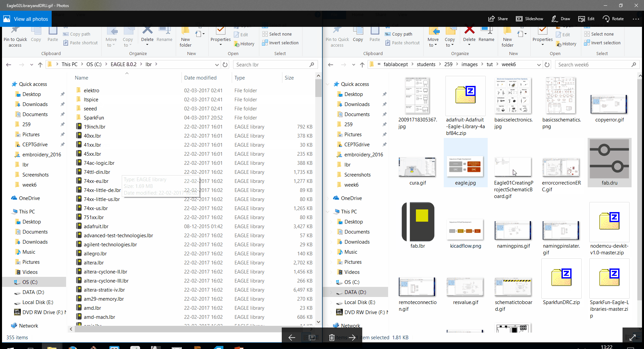Enter fullscreen with expand arrows icon
The width and height of the screenshot is (644, 349).
(633, 337)
